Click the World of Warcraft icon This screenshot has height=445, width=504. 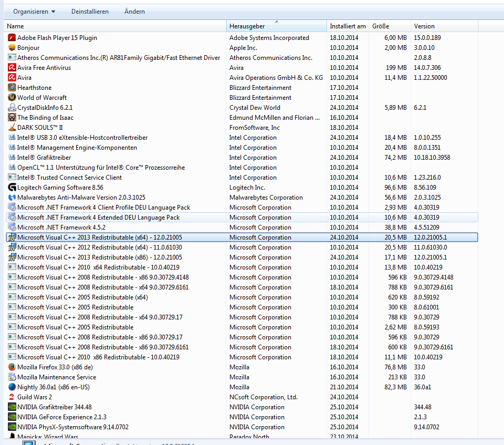coord(12,98)
